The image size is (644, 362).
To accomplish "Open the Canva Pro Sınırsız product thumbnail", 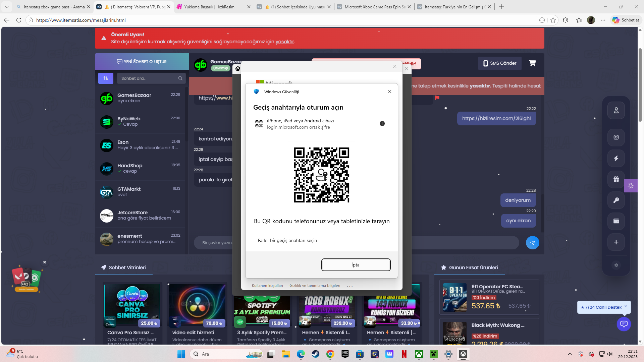I will pyautogui.click(x=132, y=305).
